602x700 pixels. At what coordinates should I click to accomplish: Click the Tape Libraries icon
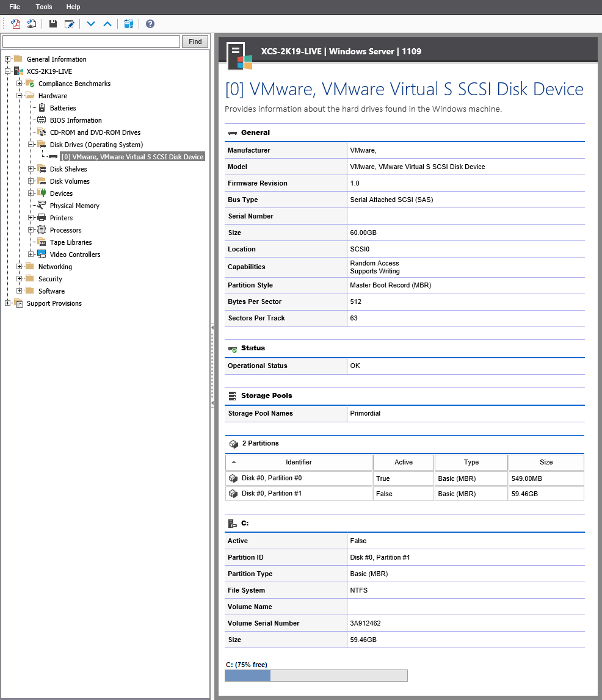click(x=42, y=242)
